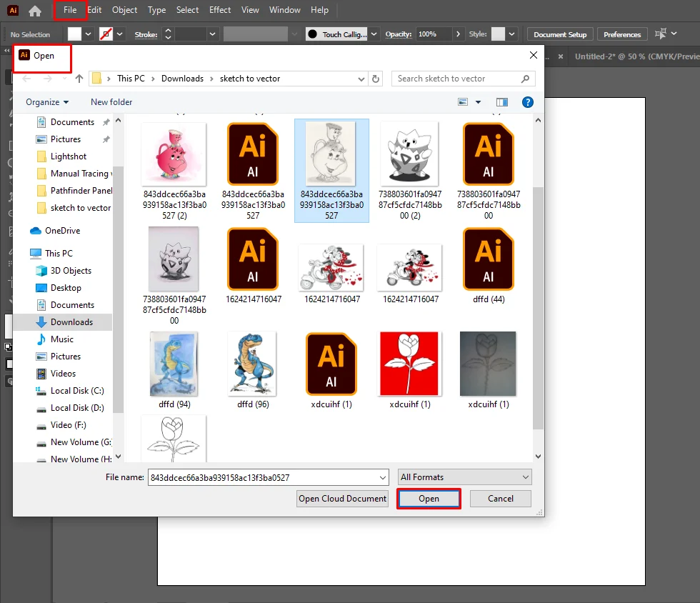Click the Open button in dialog
This screenshot has width=700, height=603.
429,499
